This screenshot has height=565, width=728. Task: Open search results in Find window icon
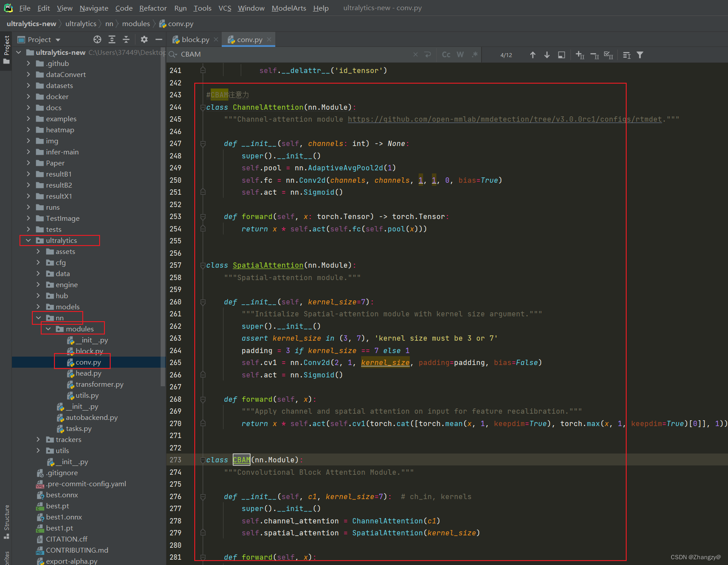[x=562, y=55]
